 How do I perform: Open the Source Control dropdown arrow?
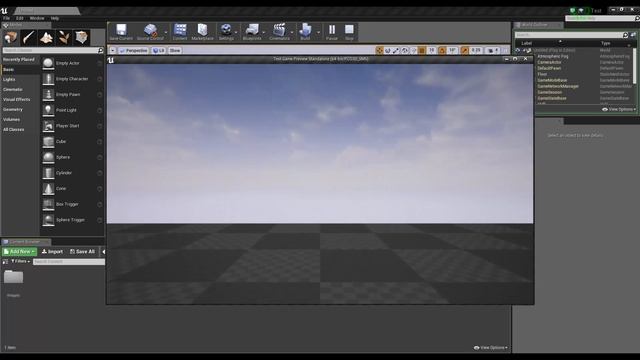(x=166, y=32)
